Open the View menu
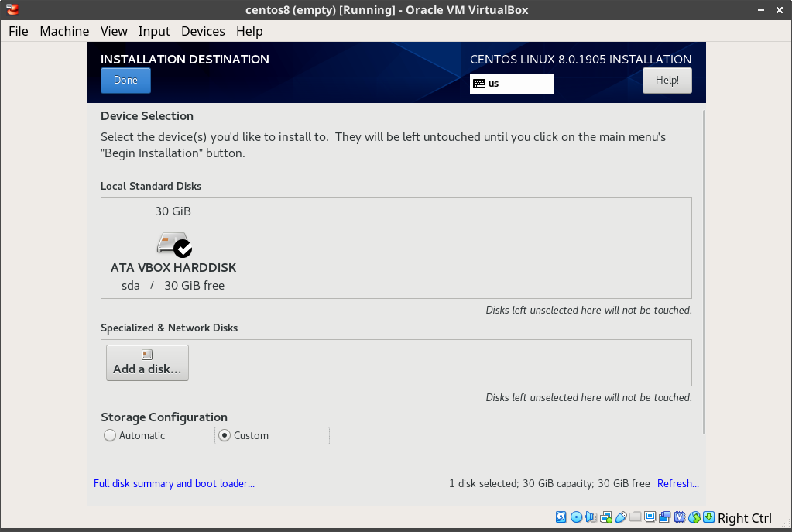 114,31
